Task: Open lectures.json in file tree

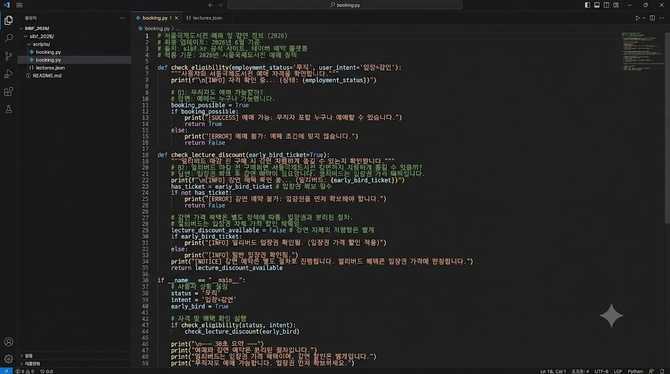Action: 74,68
